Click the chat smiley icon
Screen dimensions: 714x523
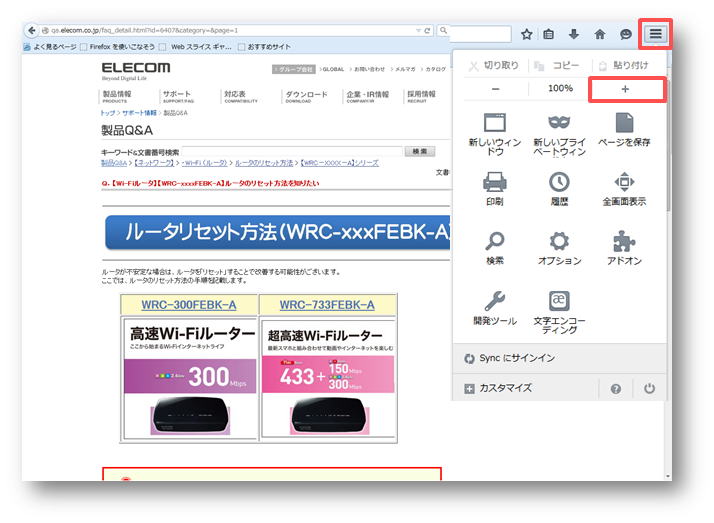pos(626,34)
